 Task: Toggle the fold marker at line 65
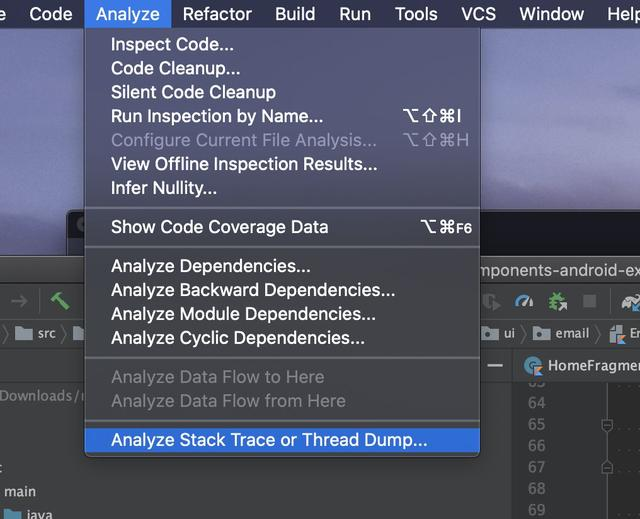click(606, 425)
